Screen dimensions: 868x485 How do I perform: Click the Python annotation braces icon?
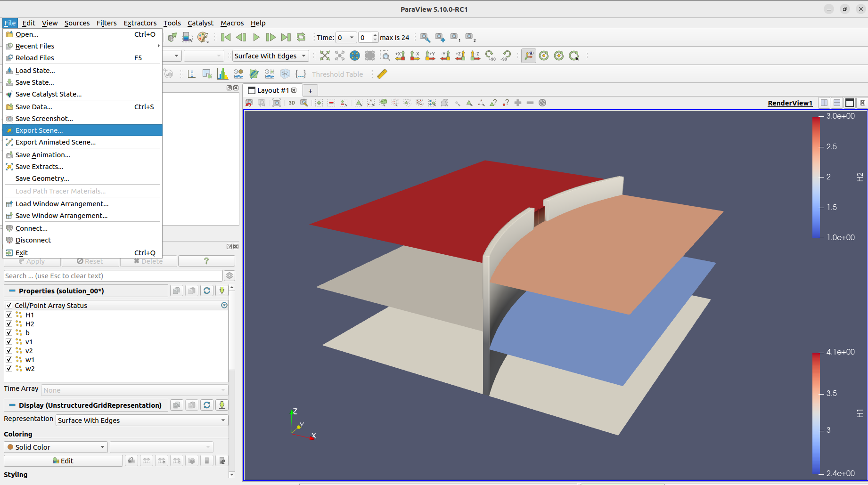point(301,74)
